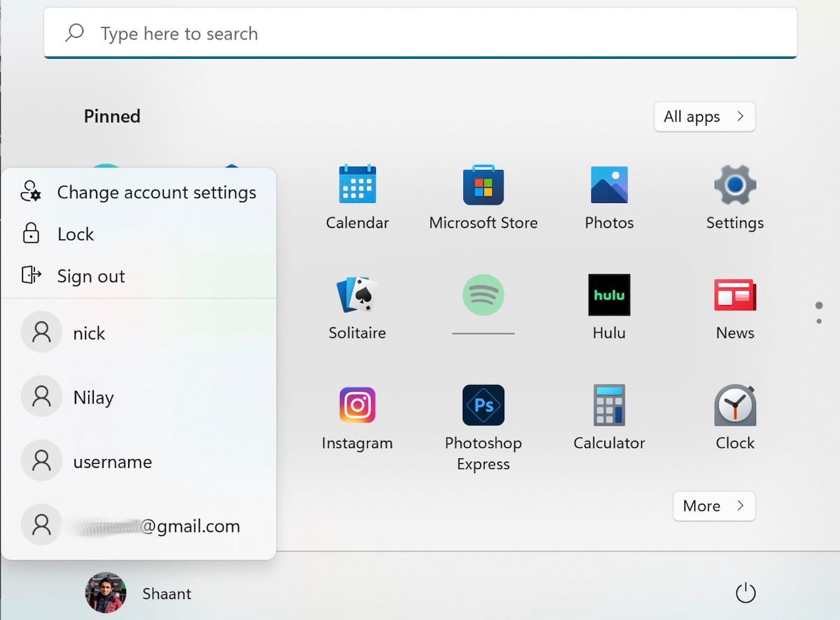
Task: Open the Calendar app icon
Action: (357, 185)
